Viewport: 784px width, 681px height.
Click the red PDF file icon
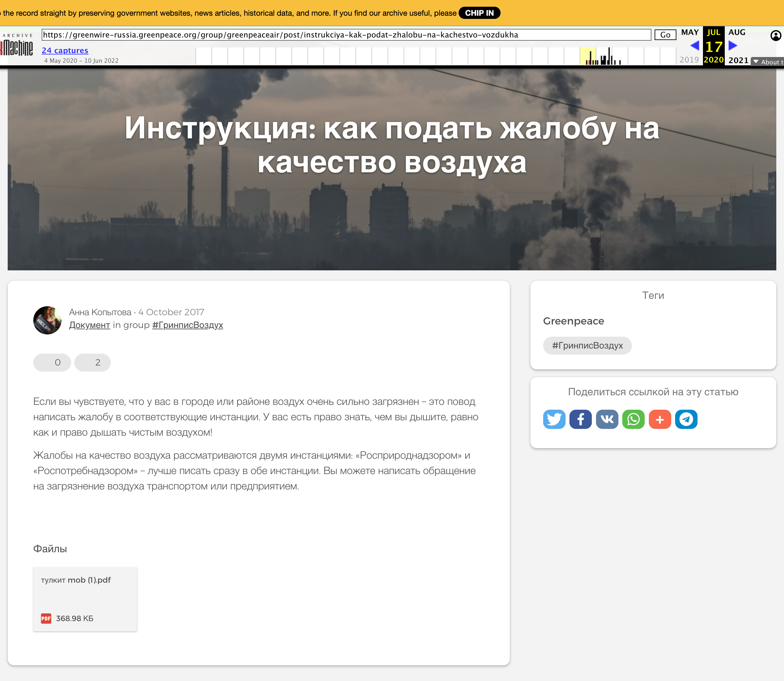click(x=46, y=618)
